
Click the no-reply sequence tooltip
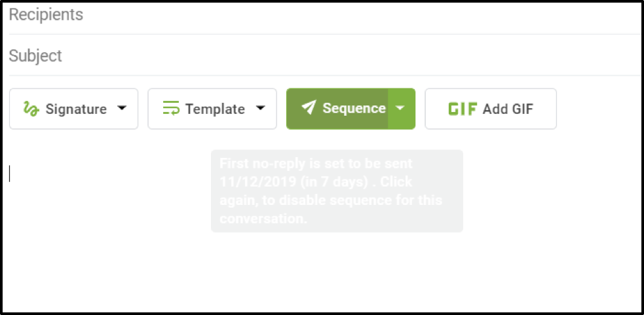(336, 191)
